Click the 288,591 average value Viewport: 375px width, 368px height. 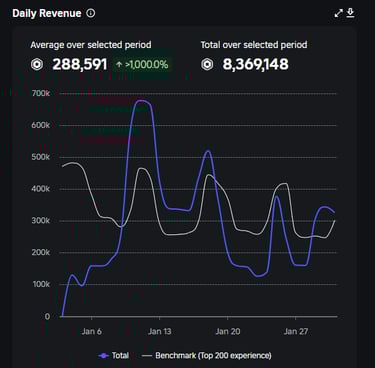tap(80, 64)
